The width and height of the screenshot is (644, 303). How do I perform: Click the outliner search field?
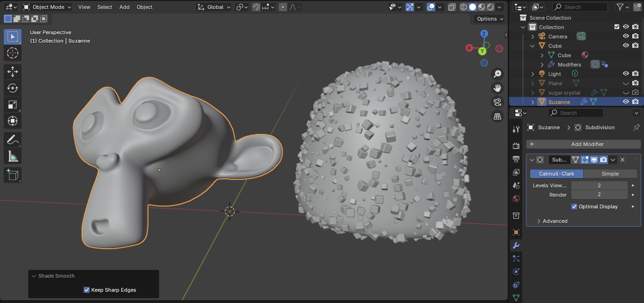click(x=580, y=7)
